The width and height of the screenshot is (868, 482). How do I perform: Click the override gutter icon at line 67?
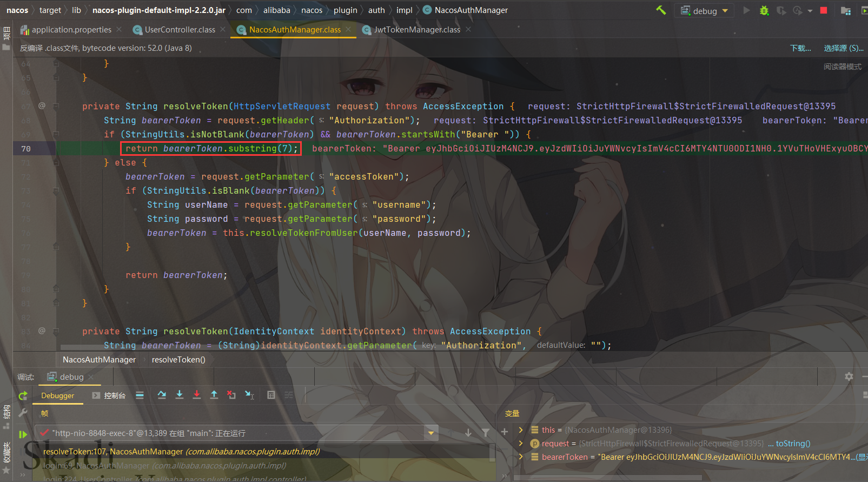point(42,105)
